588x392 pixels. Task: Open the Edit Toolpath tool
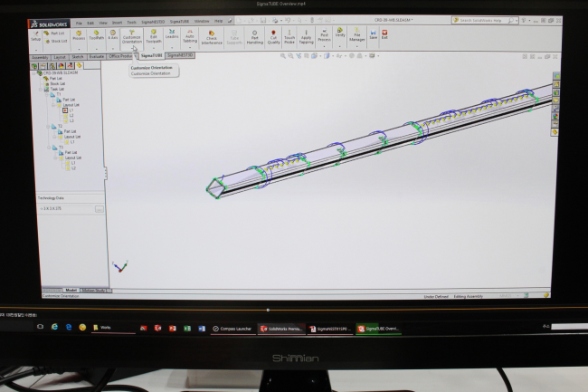coord(154,37)
